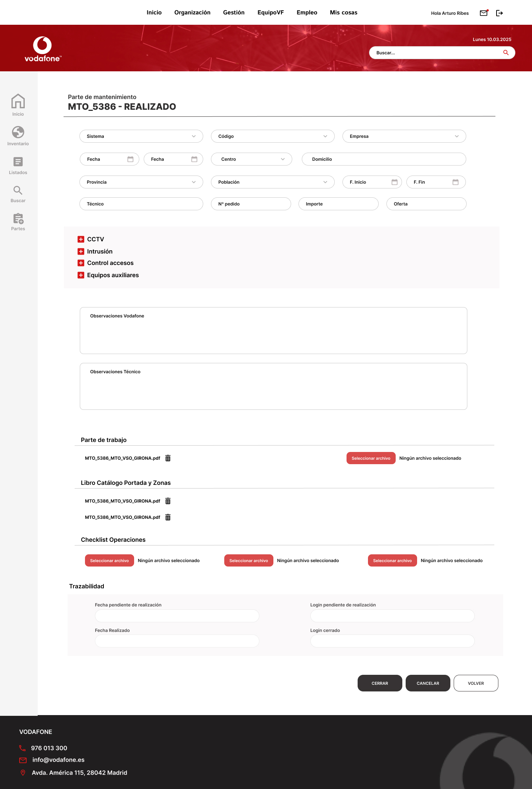Open the Gestión menu
532x789 pixels.
point(234,13)
